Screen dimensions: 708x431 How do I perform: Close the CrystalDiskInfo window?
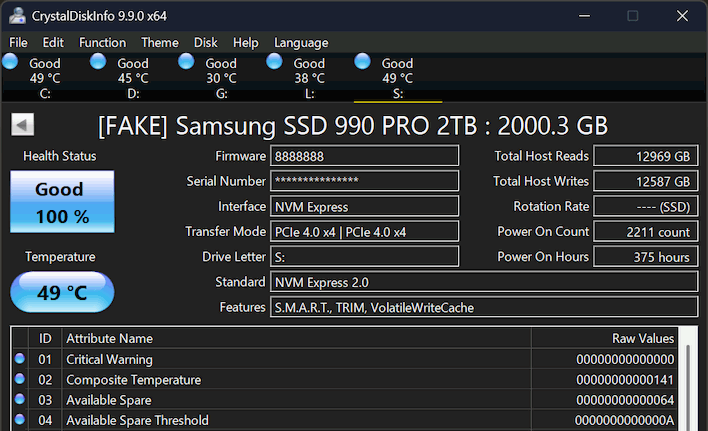pos(682,16)
